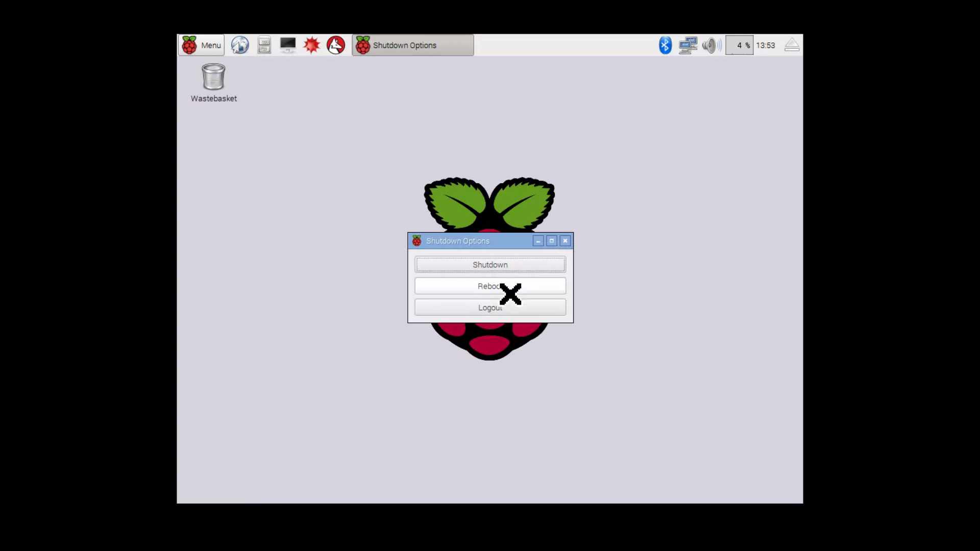Maximize the Shutdown Options window
980x551 pixels.
(x=552, y=240)
